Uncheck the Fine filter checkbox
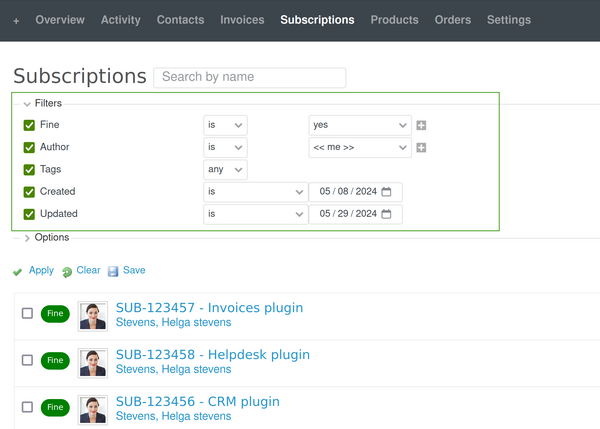The image size is (600, 429). click(29, 126)
